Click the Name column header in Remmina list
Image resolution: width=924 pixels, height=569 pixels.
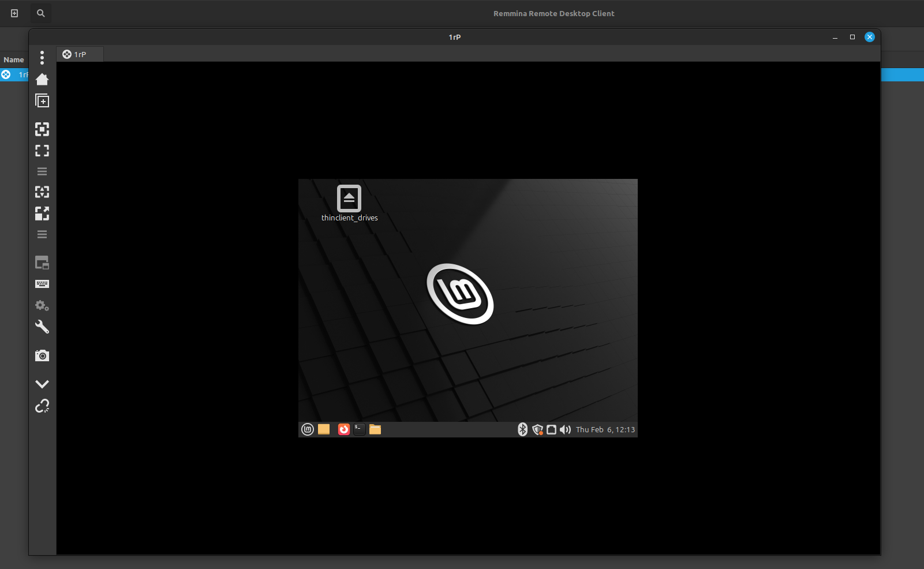[x=14, y=59]
